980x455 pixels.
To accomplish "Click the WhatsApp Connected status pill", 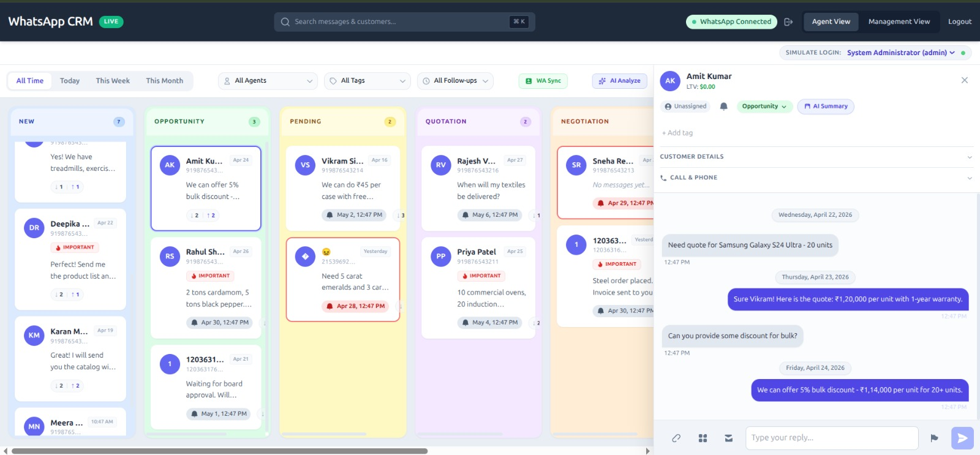I will 731,21.
